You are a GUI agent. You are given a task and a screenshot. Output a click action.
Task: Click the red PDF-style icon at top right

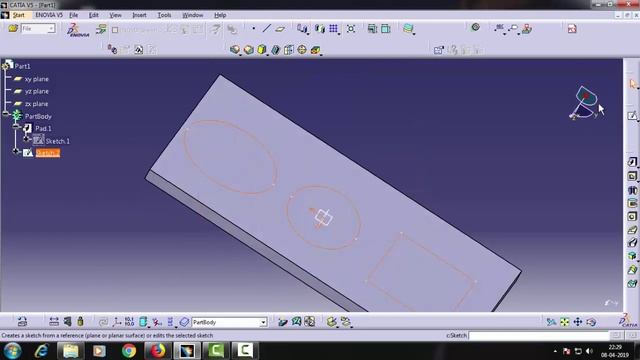[x=572, y=29]
